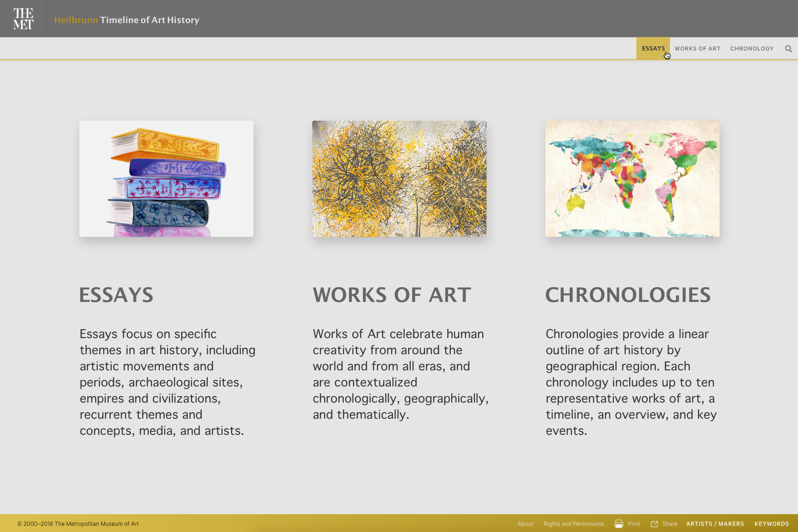Open Artists / Makers in footer
798x532 pixels.
[715, 524]
